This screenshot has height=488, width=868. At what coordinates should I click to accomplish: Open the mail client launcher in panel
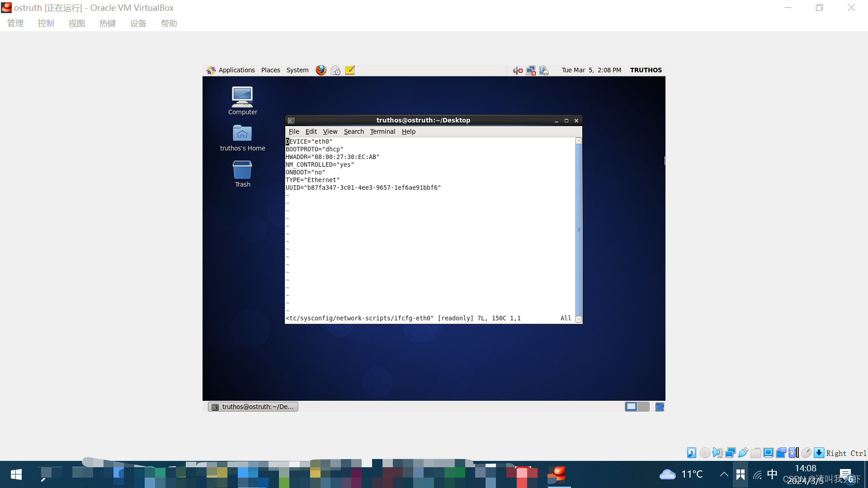[x=335, y=70]
